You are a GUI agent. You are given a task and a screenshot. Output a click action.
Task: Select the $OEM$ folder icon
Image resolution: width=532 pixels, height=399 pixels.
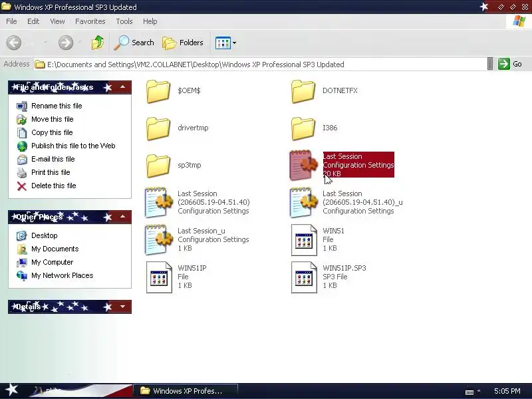tap(158, 91)
